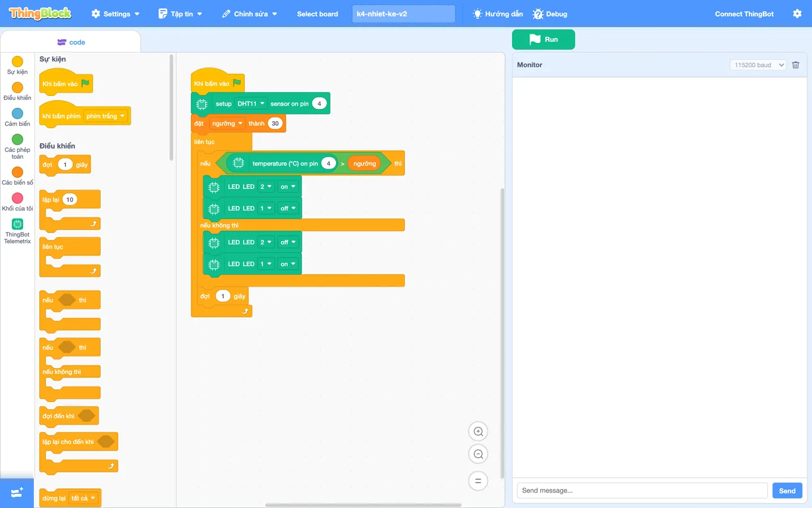Click the Send message input field
The height and width of the screenshot is (508, 812).
point(642,491)
